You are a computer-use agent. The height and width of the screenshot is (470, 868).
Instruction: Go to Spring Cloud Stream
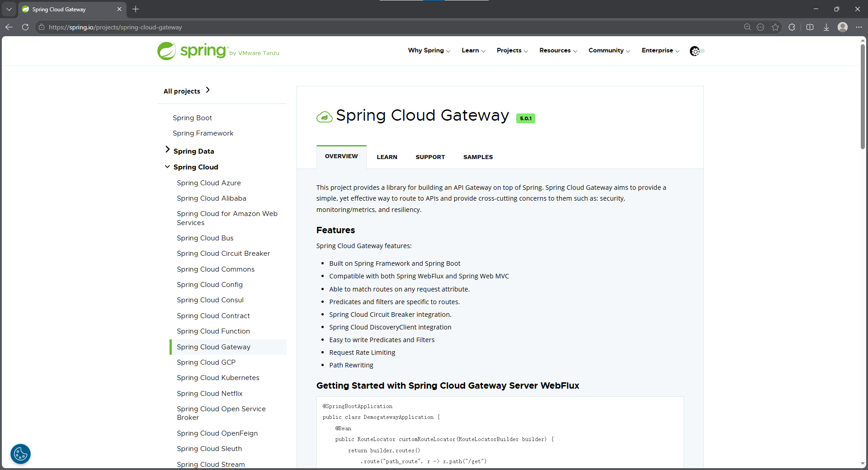211,464
